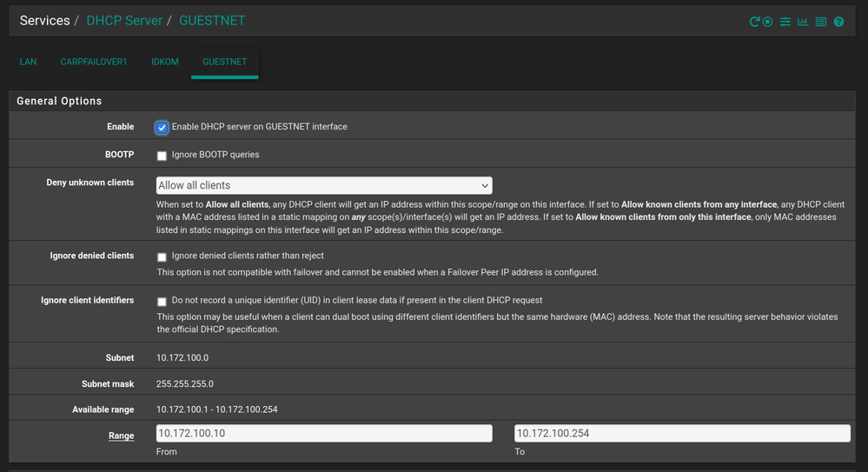The height and width of the screenshot is (472, 868).
Task: Click the underlined Range label
Action: [x=121, y=435]
